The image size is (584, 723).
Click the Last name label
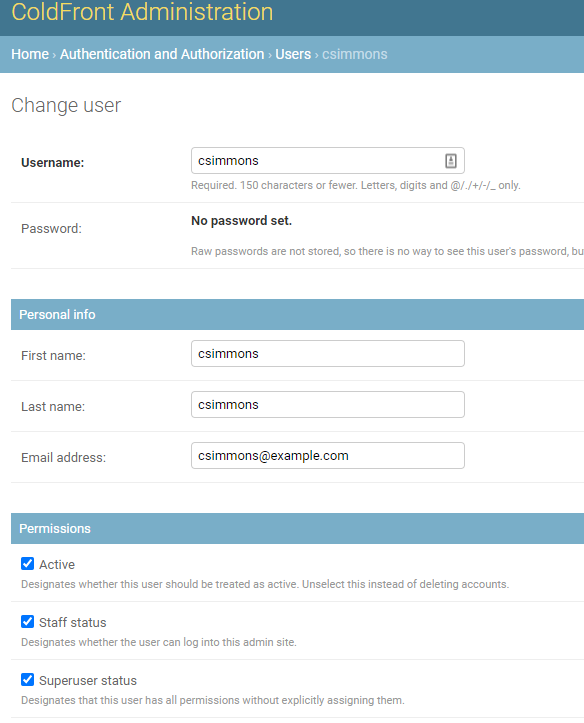tap(53, 407)
